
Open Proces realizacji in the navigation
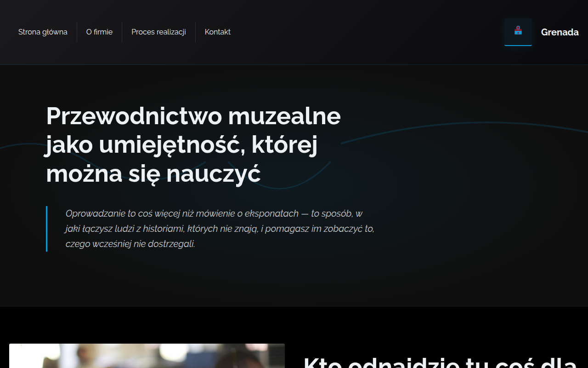158,32
